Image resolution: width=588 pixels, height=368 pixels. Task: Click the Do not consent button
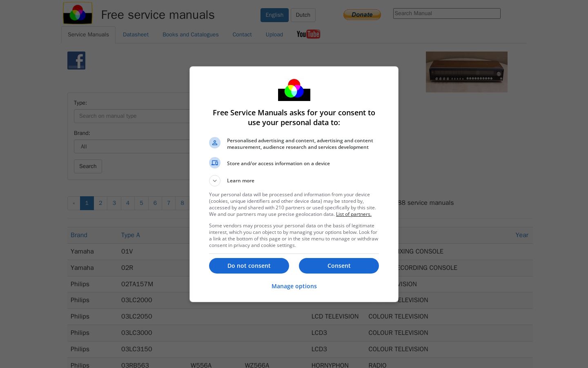tap(249, 266)
